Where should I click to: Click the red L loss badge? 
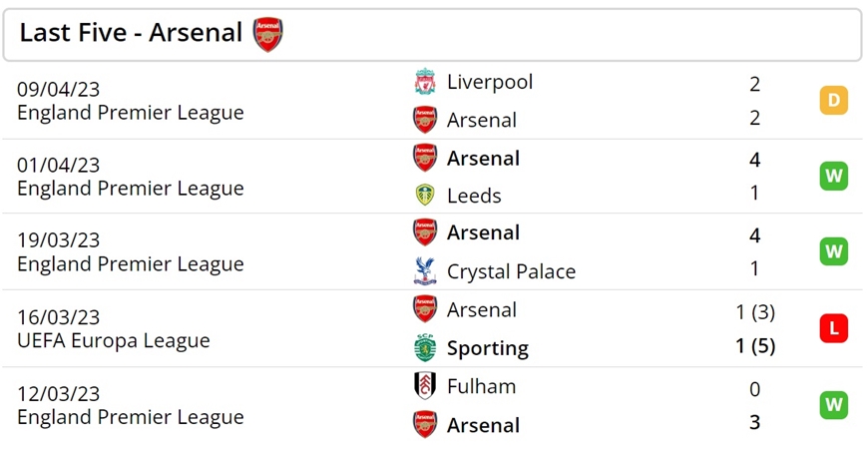tap(834, 328)
